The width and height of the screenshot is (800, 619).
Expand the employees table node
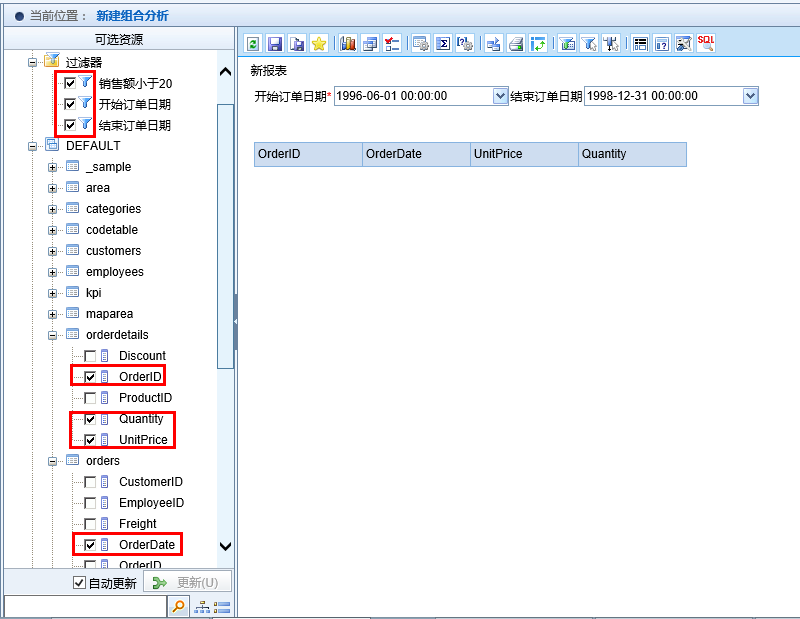pos(52,272)
